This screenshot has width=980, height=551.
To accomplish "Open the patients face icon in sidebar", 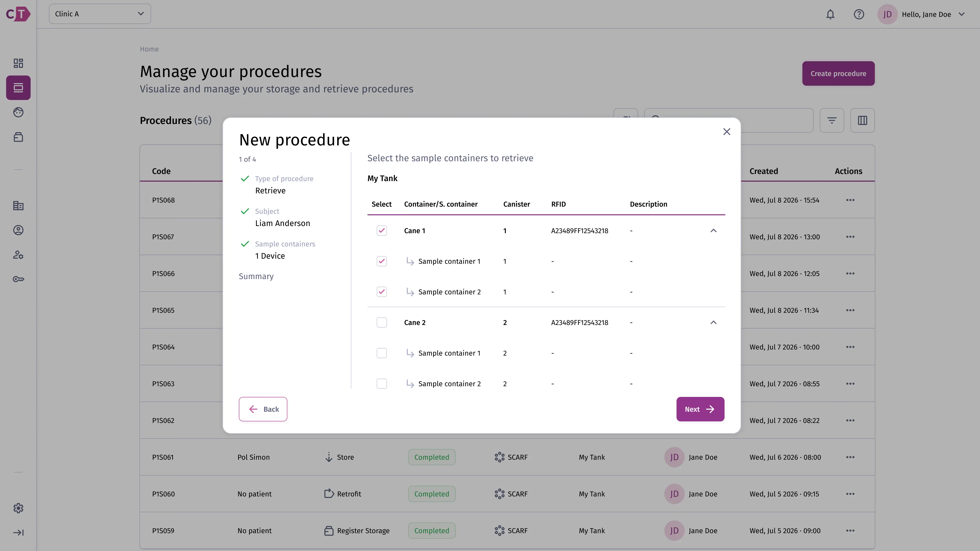I will [x=18, y=112].
